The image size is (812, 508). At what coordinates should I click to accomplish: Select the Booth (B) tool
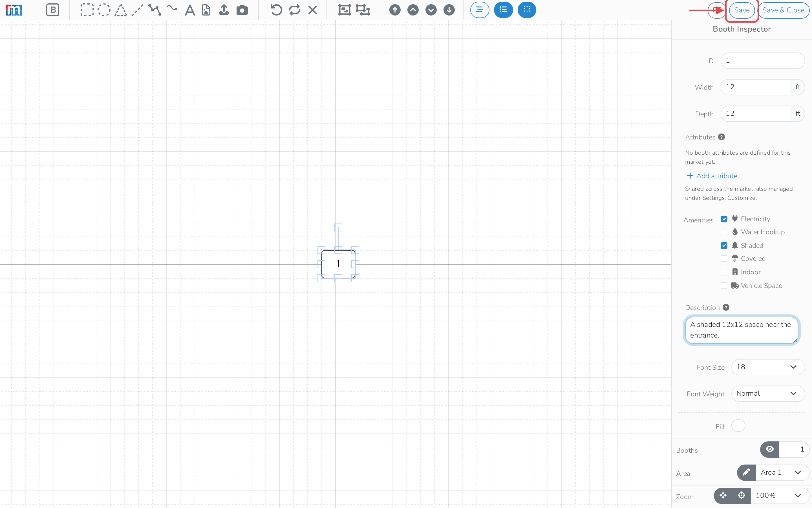tap(53, 10)
